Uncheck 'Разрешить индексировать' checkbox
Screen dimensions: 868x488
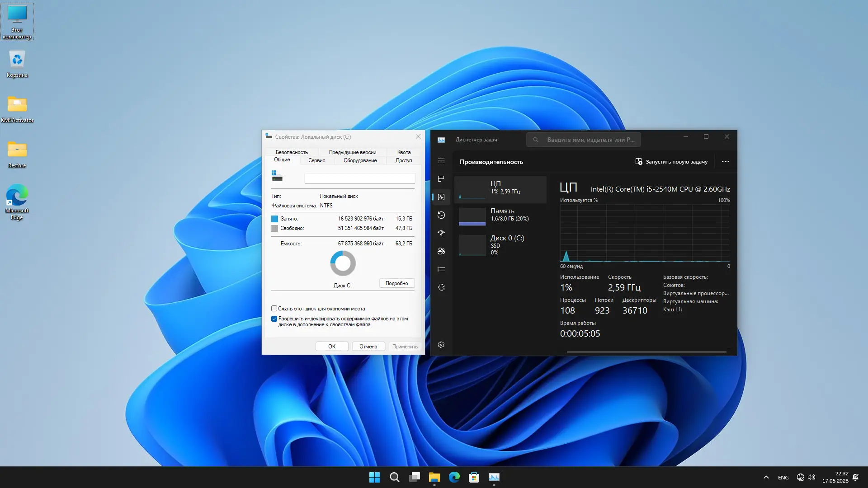point(274,319)
